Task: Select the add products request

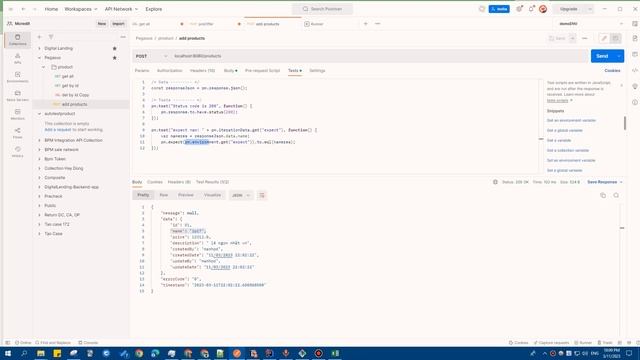Action: tap(74, 104)
